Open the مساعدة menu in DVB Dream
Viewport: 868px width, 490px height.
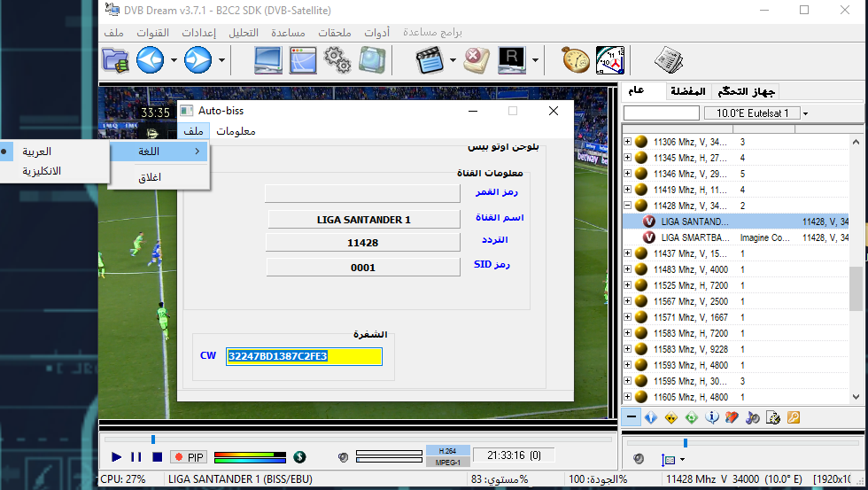tap(288, 33)
